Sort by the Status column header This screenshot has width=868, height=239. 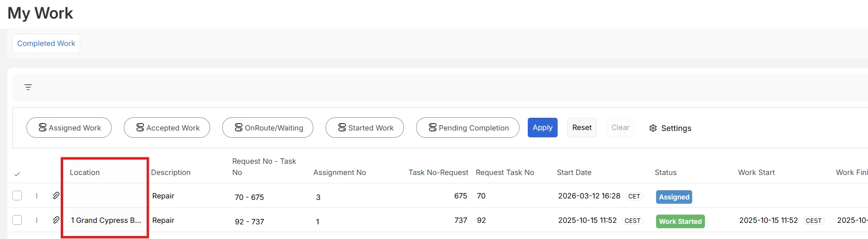[x=665, y=173]
